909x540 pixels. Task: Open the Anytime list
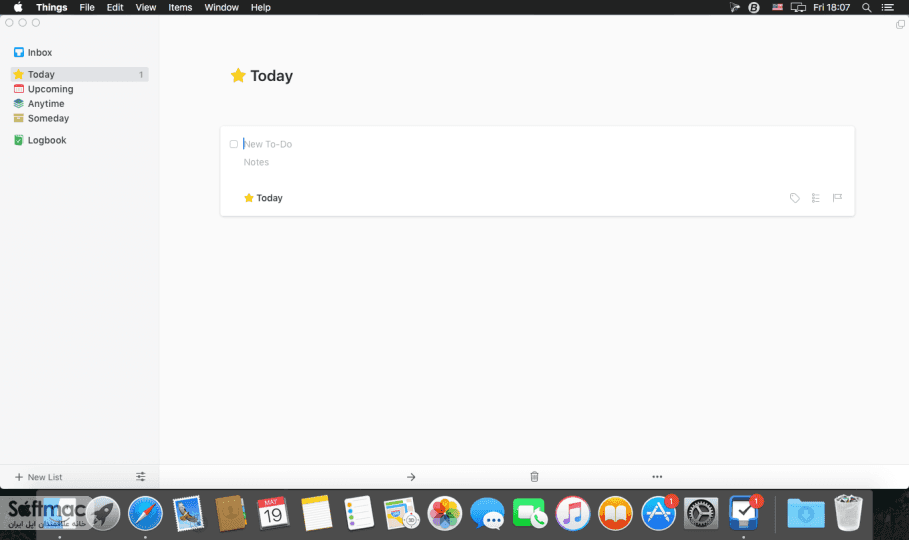39,103
